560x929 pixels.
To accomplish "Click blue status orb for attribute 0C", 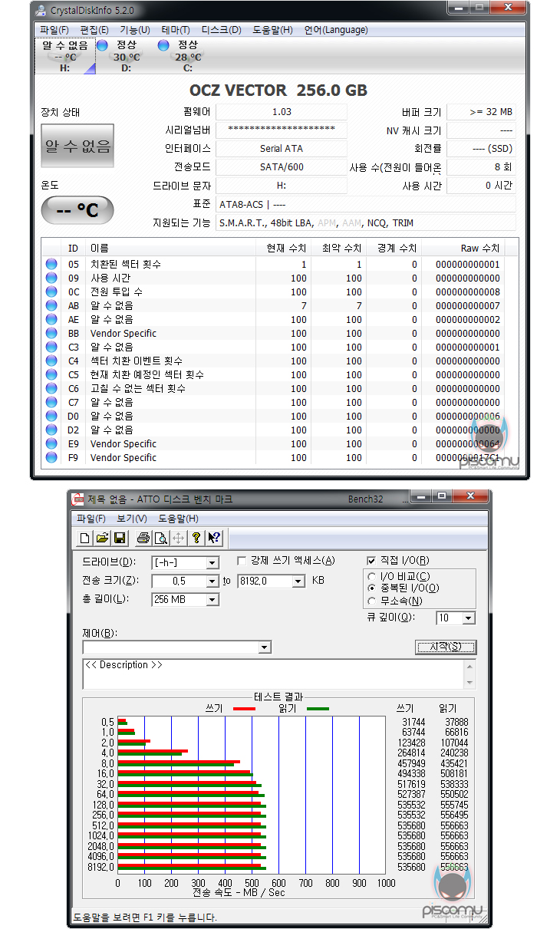I will pyautogui.click(x=51, y=292).
